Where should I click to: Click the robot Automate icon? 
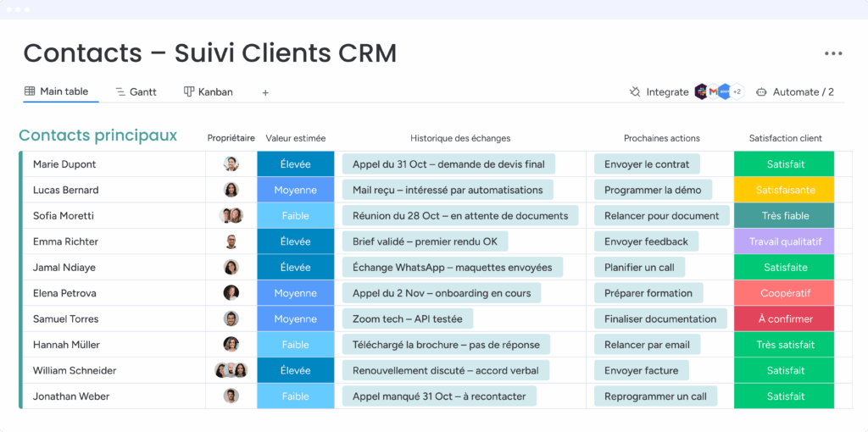(x=762, y=92)
